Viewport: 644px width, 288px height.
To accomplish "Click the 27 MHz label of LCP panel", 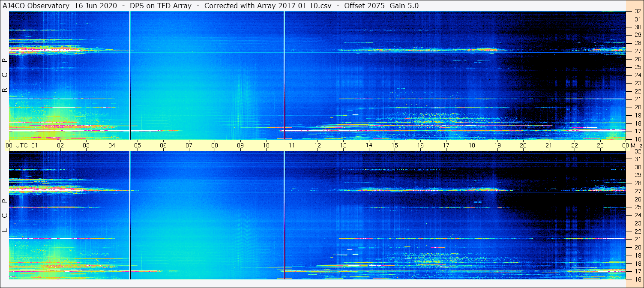I will click(x=638, y=191).
